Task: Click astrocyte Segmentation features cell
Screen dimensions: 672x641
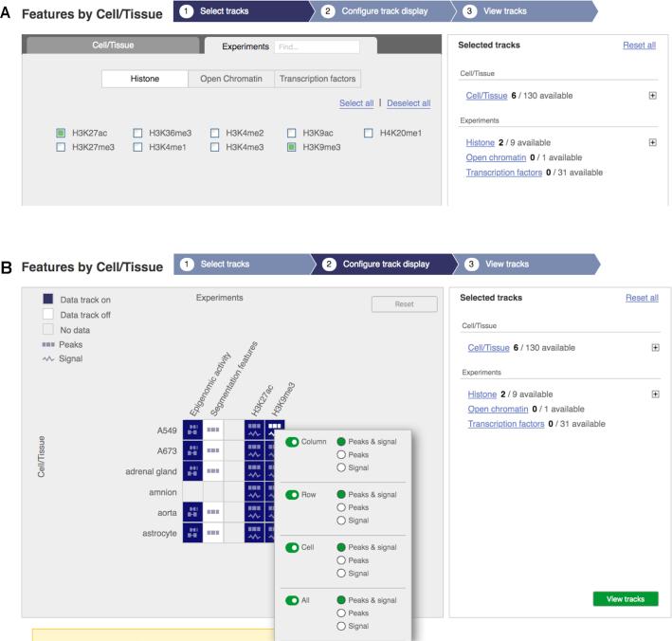Action: (213, 533)
